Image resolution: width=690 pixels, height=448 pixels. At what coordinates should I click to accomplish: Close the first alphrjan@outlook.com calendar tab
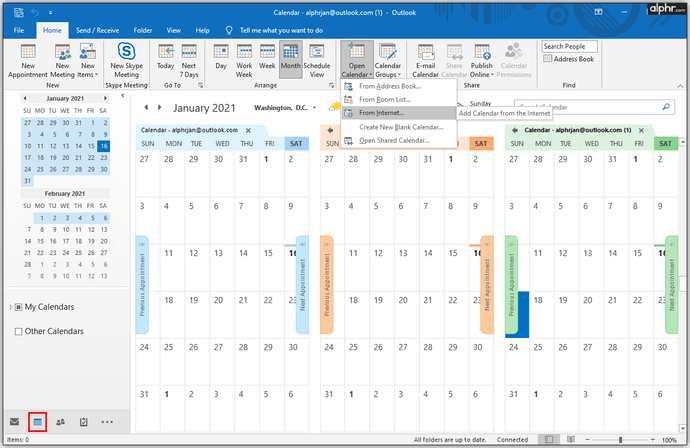248,131
